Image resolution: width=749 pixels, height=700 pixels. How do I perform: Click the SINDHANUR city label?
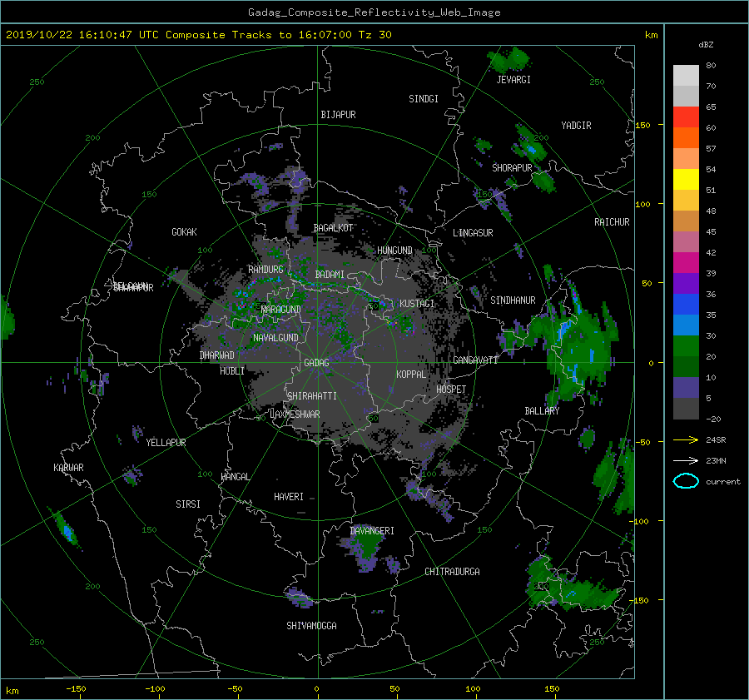[x=513, y=300]
